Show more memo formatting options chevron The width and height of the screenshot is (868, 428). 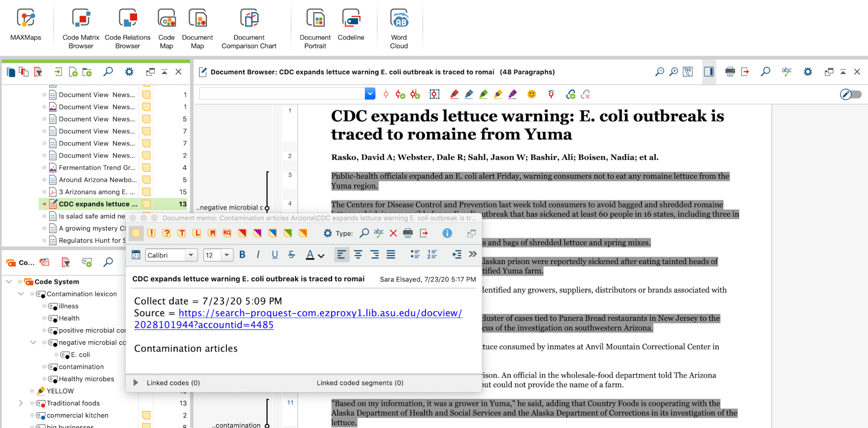pyautogui.click(x=473, y=254)
